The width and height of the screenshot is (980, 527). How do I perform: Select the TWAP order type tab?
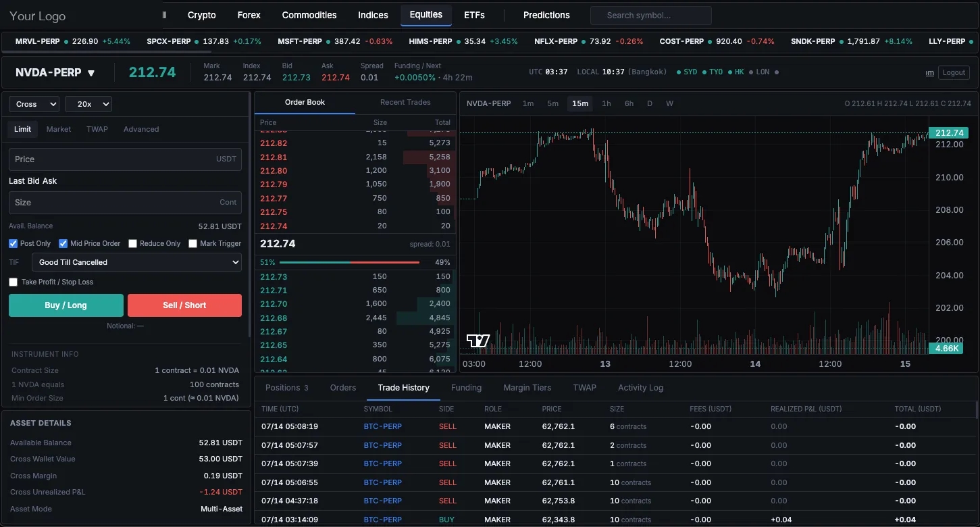97,129
